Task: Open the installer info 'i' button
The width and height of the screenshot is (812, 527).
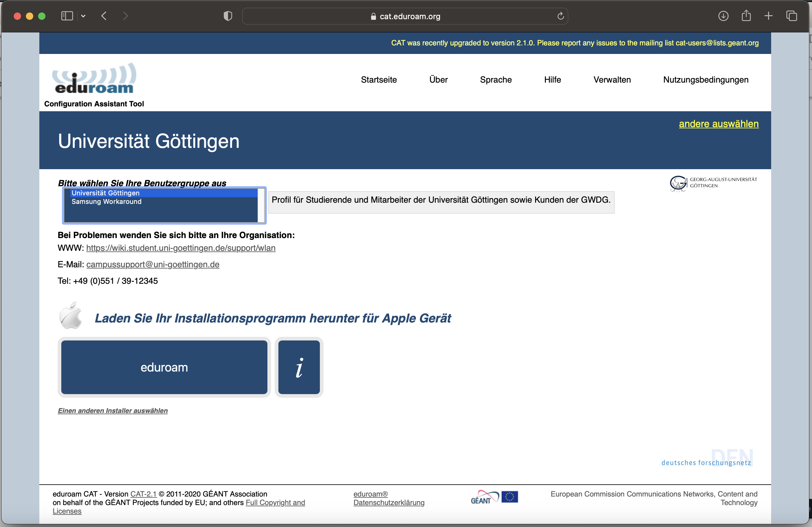Action: coord(299,367)
